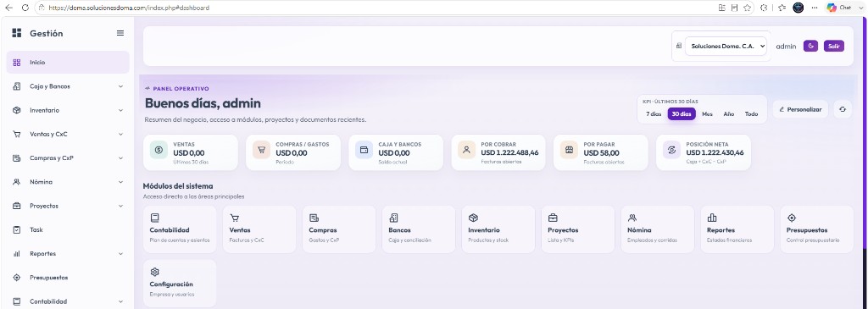The height and width of the screenshot is (309, 868).
Task: Toggle dark mode with the moon icon
Action: click(810, 47)
